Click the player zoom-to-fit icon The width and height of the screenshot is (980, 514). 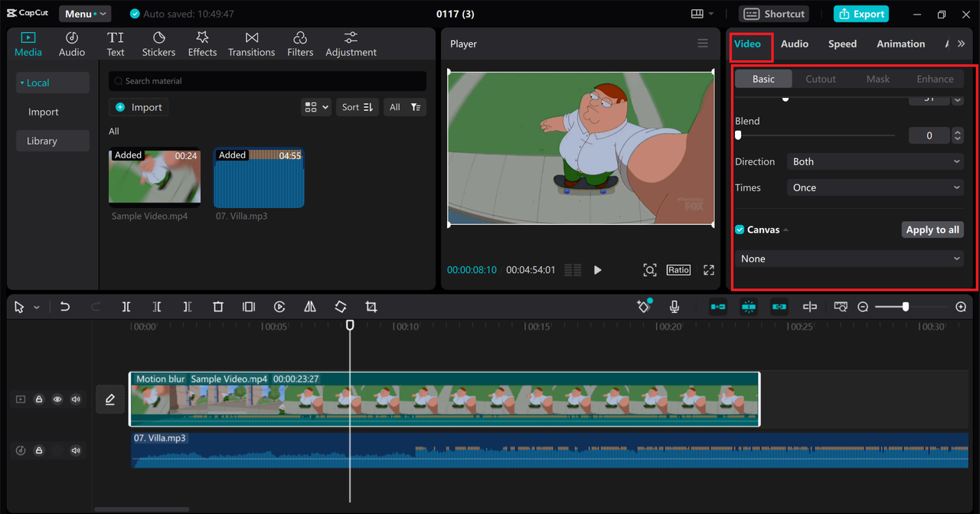(x=649, y=270)
